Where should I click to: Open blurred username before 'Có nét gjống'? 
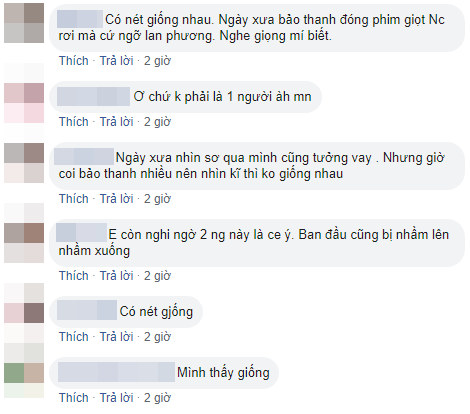[87, 310]
